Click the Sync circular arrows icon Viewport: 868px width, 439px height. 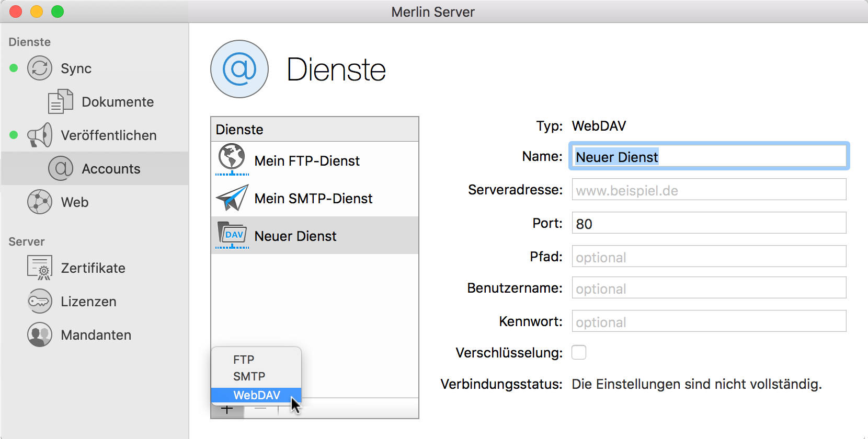pyautogui.click(x=40, y=68)
